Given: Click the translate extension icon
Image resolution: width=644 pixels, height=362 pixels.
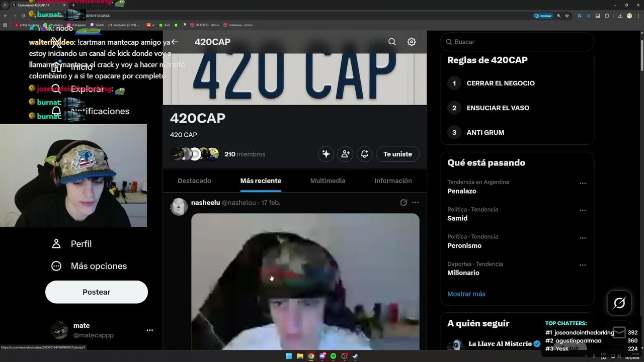Looking at the screenshot, I should [x=580, y=16].
